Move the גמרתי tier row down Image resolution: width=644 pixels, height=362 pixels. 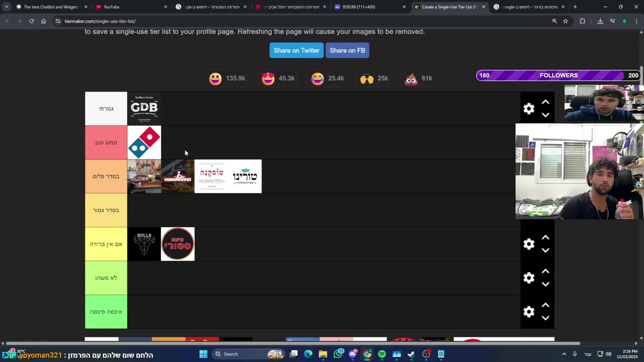click(545, 115)
